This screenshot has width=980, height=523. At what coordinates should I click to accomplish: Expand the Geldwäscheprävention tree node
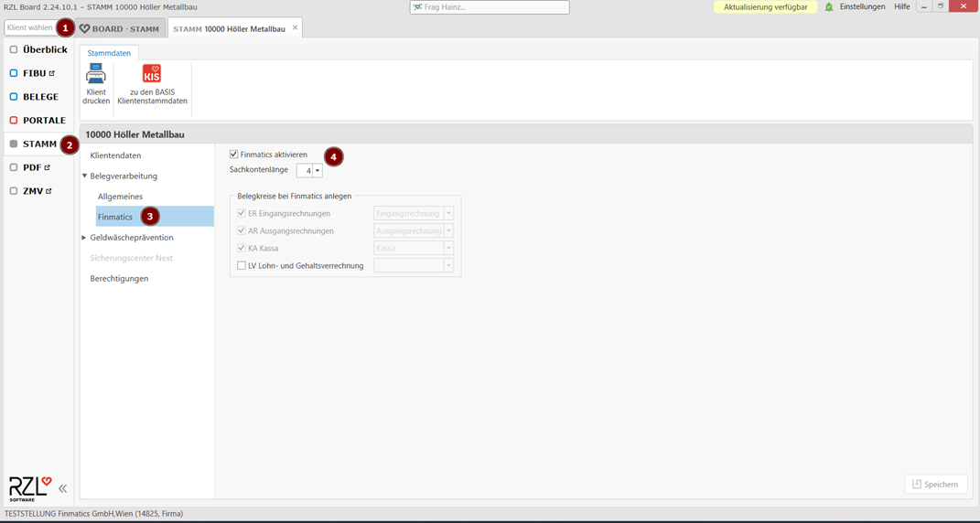click(85, 238)
